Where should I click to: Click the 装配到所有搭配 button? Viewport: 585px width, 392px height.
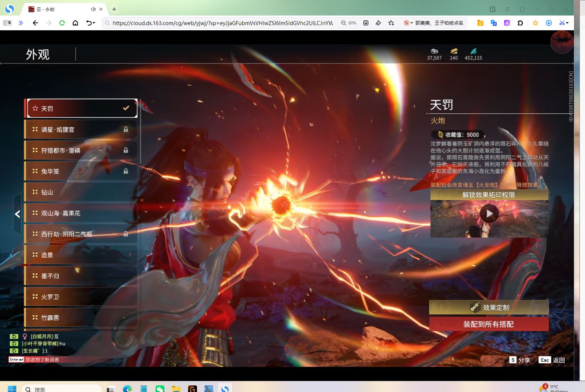click(489, 324)
